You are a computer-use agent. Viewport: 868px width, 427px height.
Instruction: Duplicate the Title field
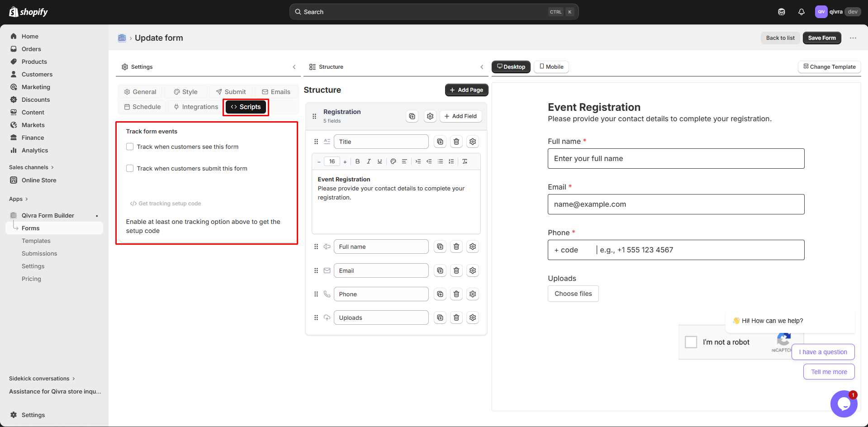tap(440, 142)
